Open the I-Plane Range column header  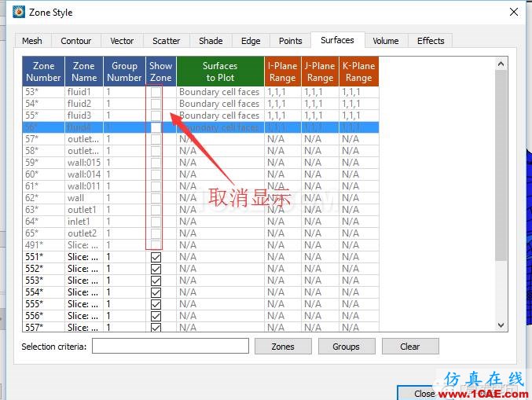283,72
